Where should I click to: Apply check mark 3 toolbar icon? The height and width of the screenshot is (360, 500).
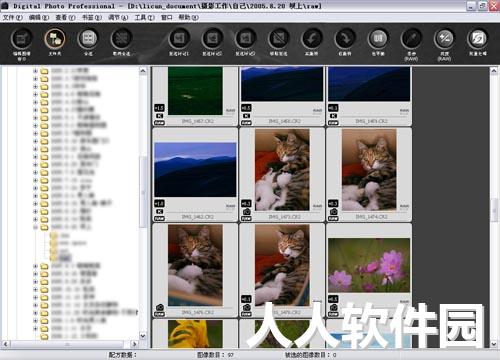(x=245, y=39)
